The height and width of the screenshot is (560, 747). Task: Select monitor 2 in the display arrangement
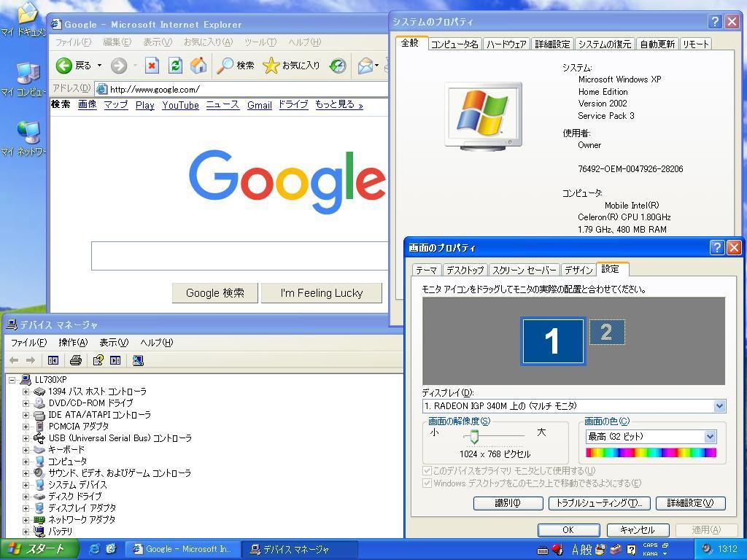click(x=606, y=332)
